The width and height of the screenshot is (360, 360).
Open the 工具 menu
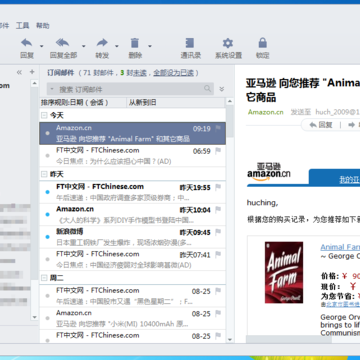(x=23, y=25)
